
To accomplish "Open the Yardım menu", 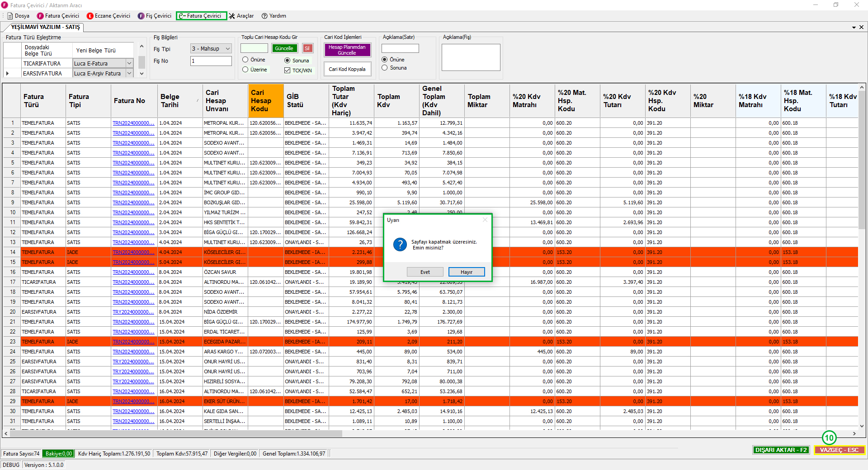I will tap(274, 16).
